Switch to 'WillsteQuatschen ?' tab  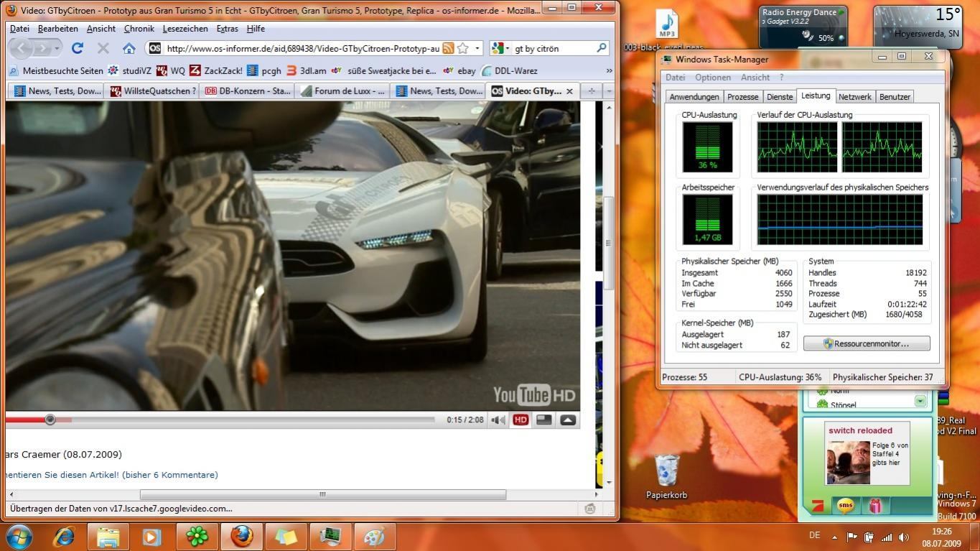(151, 91)
